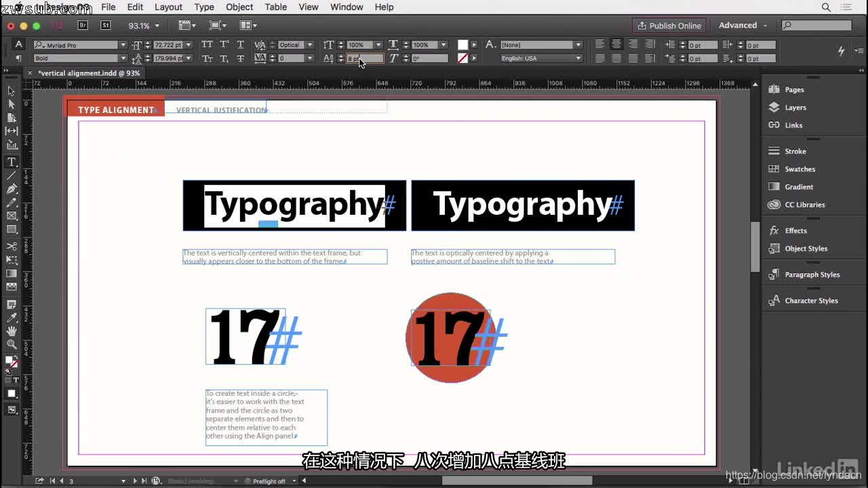Choose the Selection tool

(12, 90)
